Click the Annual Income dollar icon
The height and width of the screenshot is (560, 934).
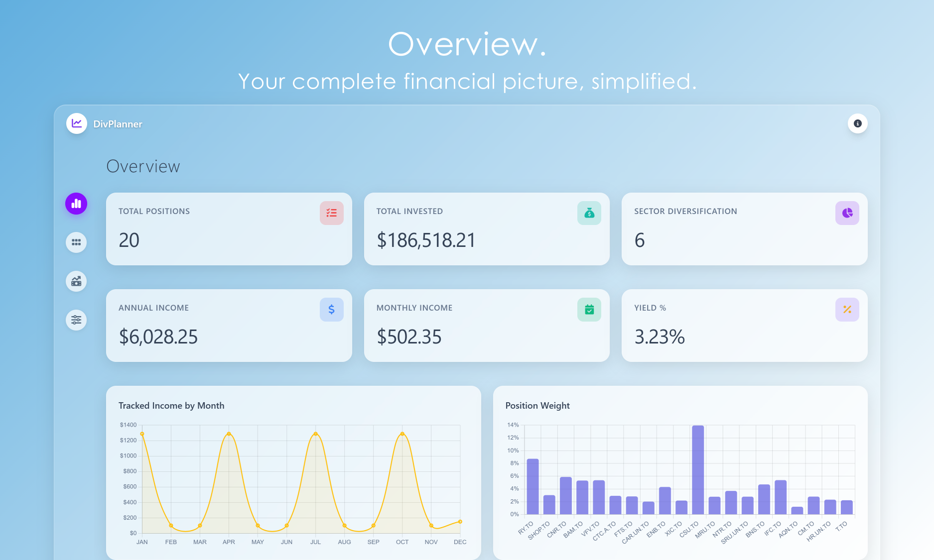coord(332,310)
